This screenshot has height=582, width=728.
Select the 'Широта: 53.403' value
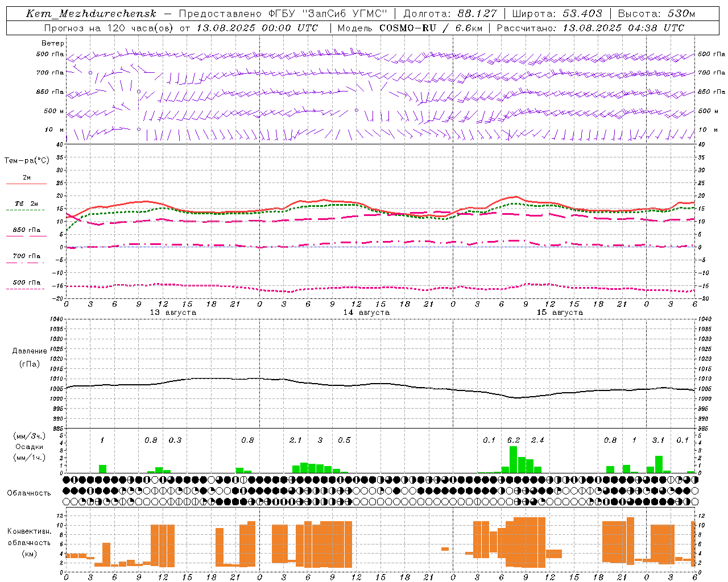pos(557,14)
